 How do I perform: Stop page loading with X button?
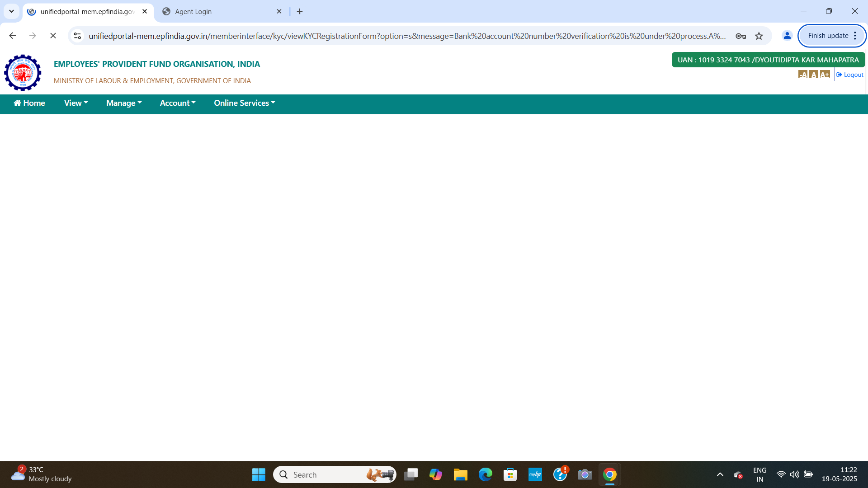point(53,36)
